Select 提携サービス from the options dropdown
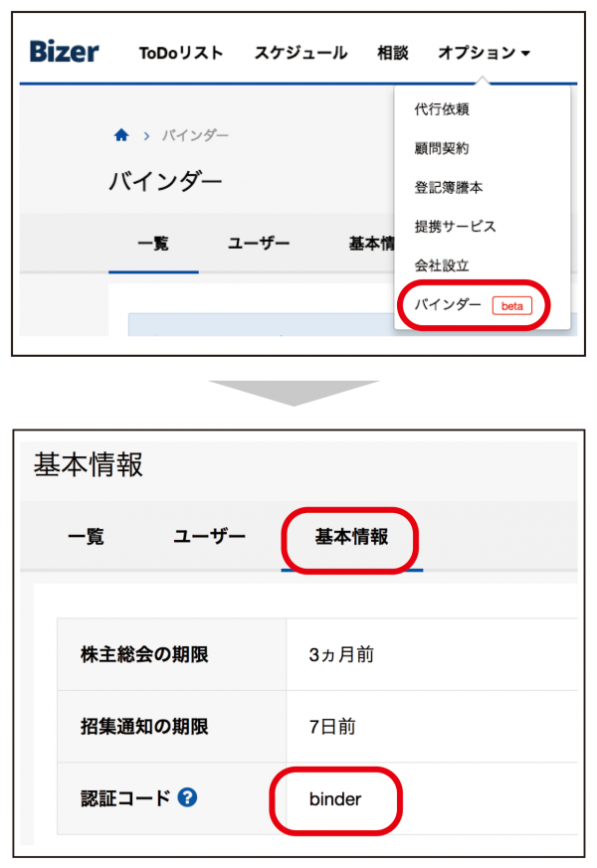The image size is (597, 868). click(x=456, y=227)
